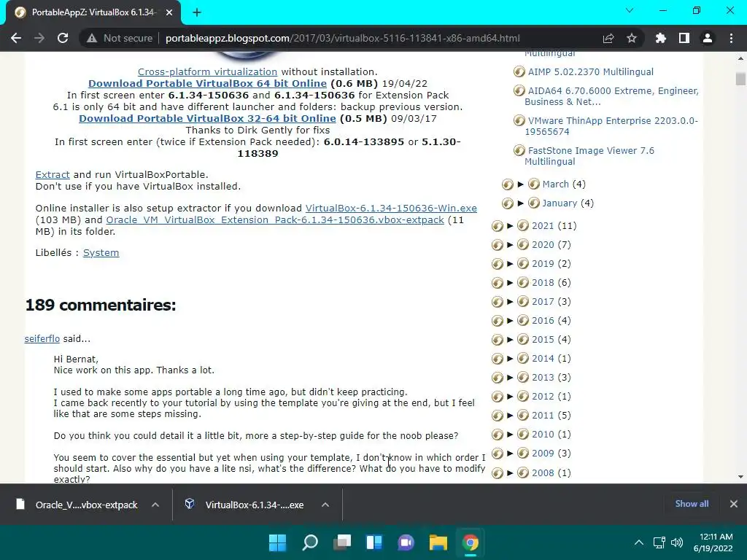Close the downloads bar
Image resolution: width=747 pixels, height=560 pixels.
pyautogui.click(x=734, y=504)
